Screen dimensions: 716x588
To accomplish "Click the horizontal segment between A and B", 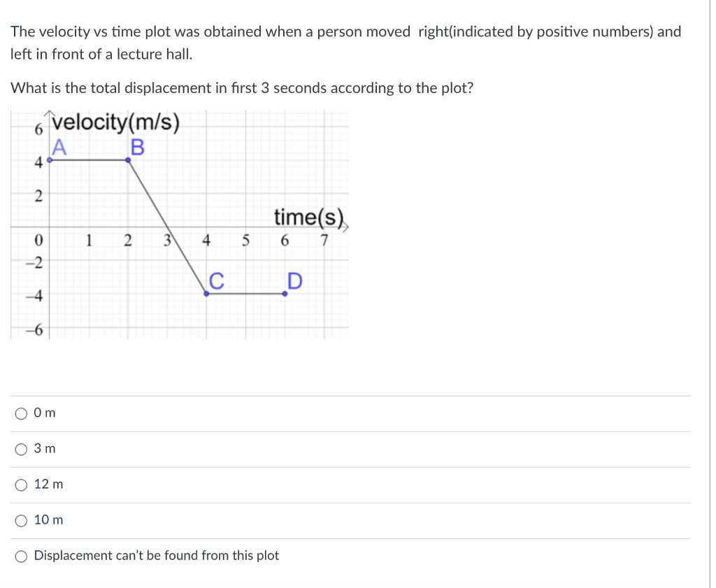I will (89, 159).
